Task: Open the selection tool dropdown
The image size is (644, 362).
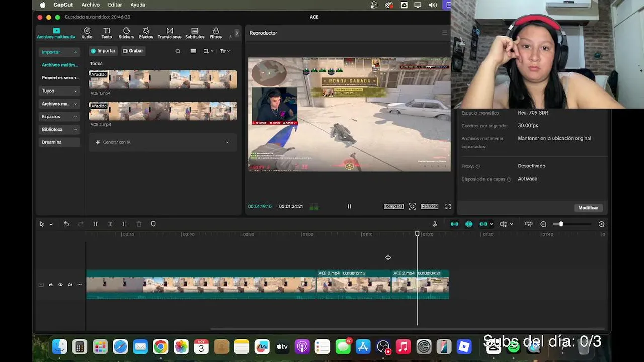Action: point(51,224)
